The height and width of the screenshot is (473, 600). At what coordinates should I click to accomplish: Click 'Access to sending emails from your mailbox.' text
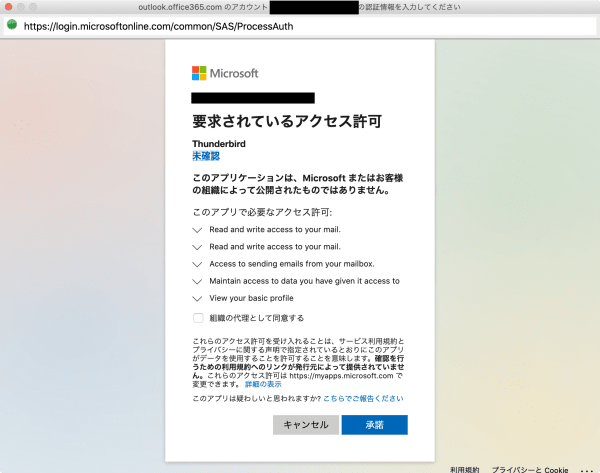(292, 264)
